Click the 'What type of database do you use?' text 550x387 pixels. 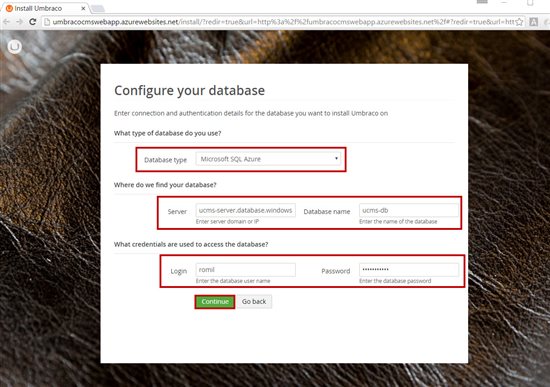(167, 133)
